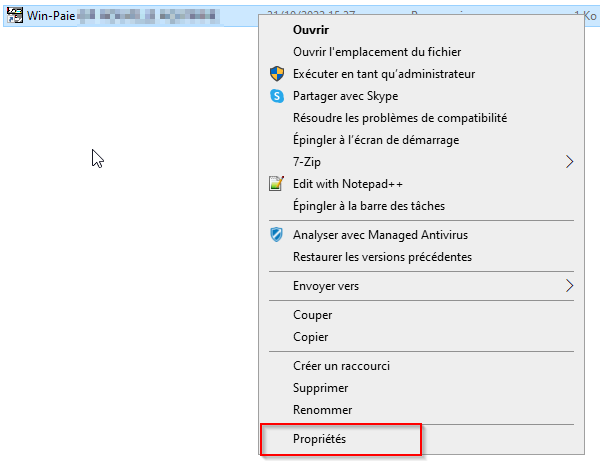Pin with Épingler à l'écran de démarrage

[x=376, y=140]
